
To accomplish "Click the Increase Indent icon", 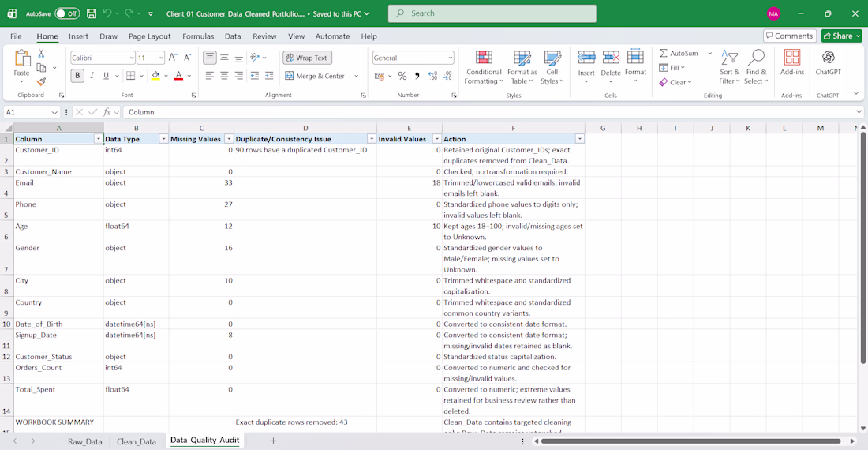I will click(269, 76).
